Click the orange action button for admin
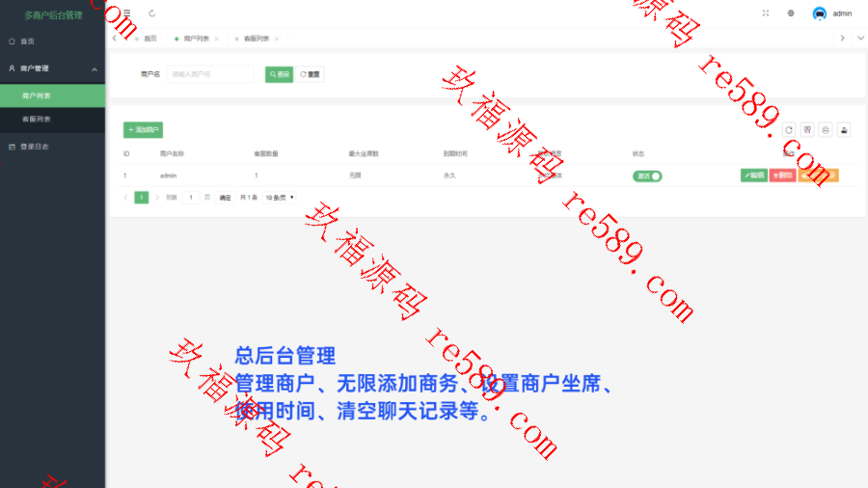This screenshot has height=488, width=868. coord(818,176)
